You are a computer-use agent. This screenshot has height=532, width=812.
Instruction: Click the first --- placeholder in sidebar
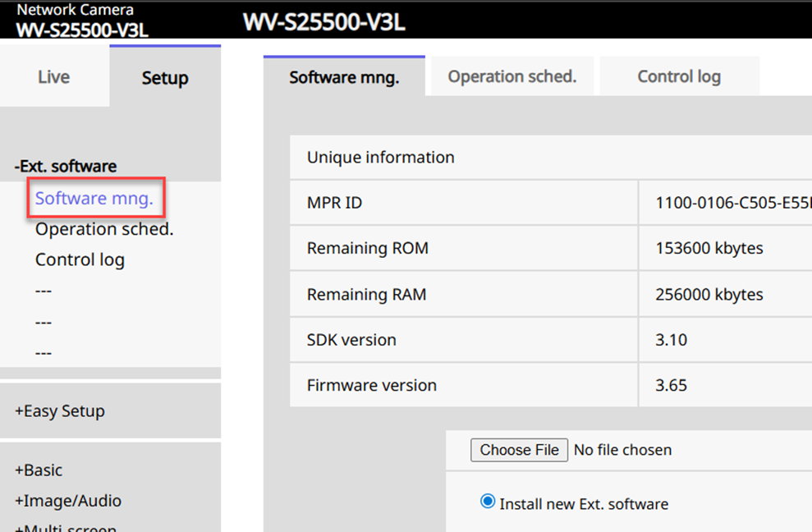point(44,291)
